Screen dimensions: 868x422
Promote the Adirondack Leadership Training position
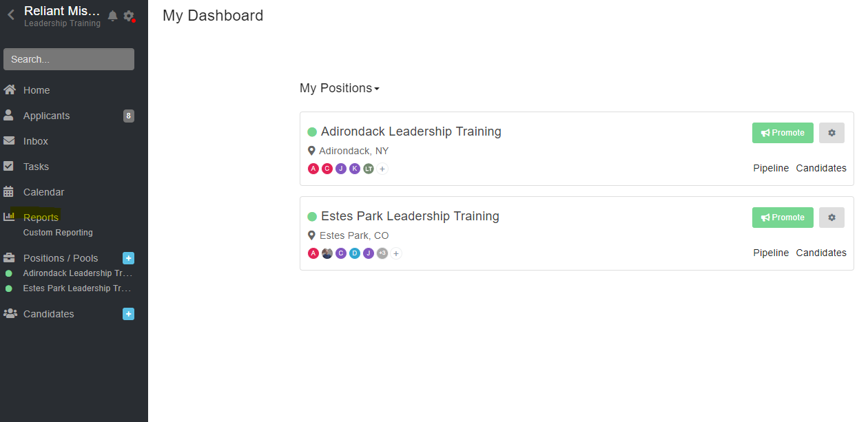tap(783, 133)
